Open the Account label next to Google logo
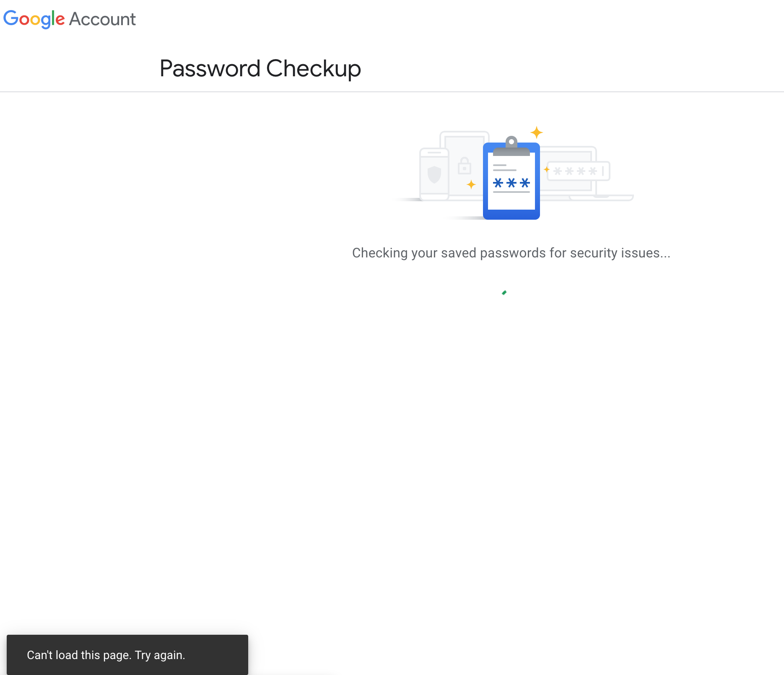Image resolution: width=784 pixels, height=675 pixels. coord(102,19)
